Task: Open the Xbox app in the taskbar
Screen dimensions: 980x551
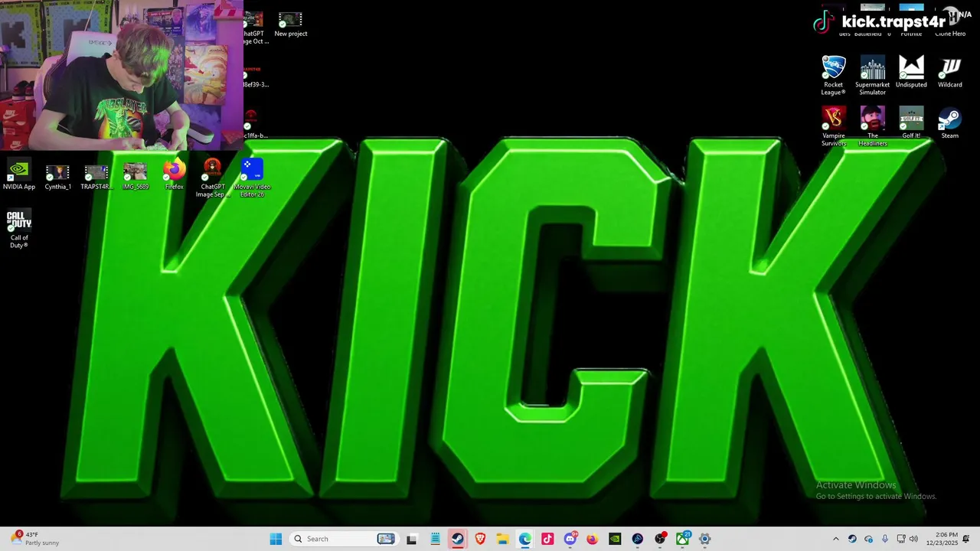Action: tap(682, 539)
